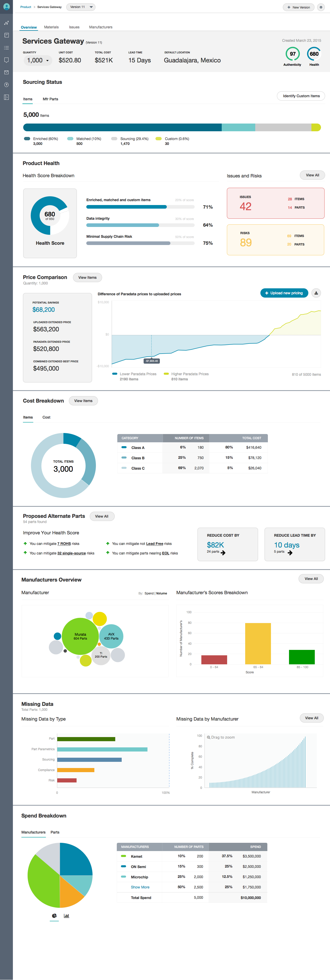Click the Upload new pricing button

coord(284,293)
